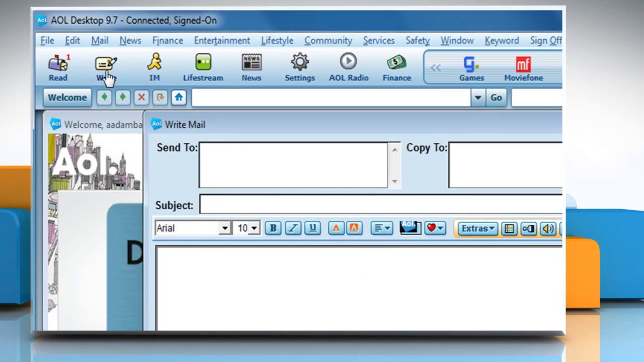This screenshot has height=362, width=644.
Task: Click in the Send To field
Action: 293,165
